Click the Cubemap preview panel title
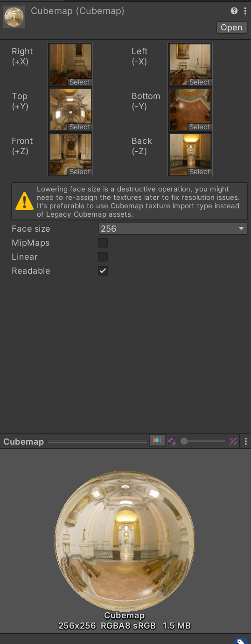Viewport: 251px width, 644px height. 23,441
